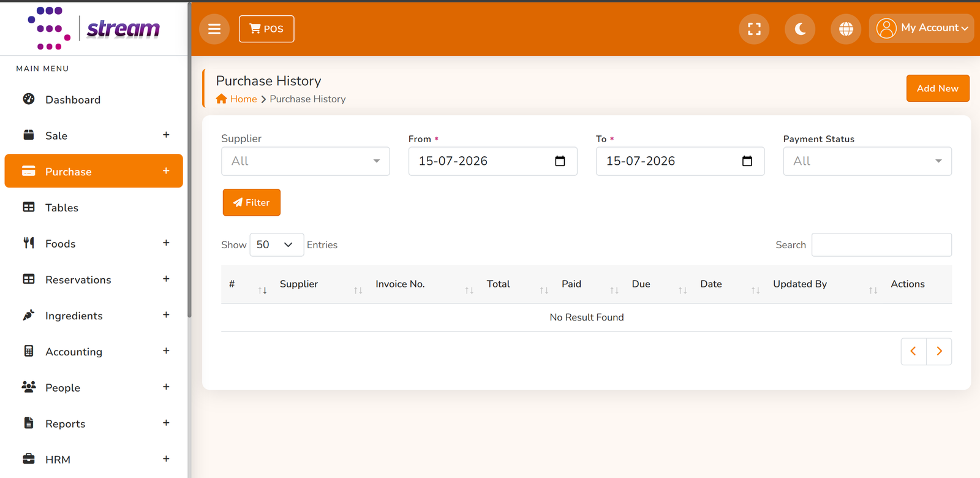Screen dimensions: 980x478
Task: Open the Reports menu item
Action: 94,423
